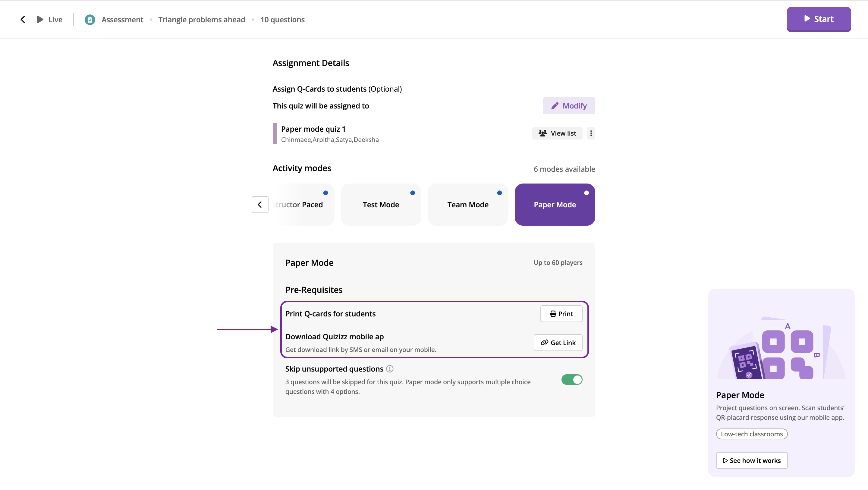Select Test Mode card

coord(381,205)
